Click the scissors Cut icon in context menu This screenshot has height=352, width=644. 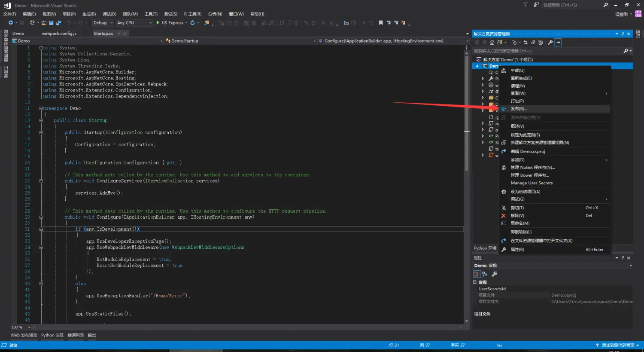[504, 208]
